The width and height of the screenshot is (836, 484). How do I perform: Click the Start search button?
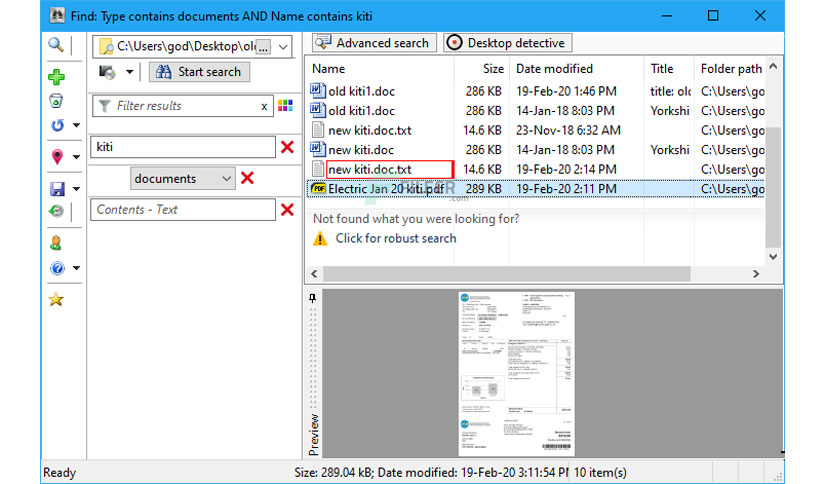click(199, 72)
